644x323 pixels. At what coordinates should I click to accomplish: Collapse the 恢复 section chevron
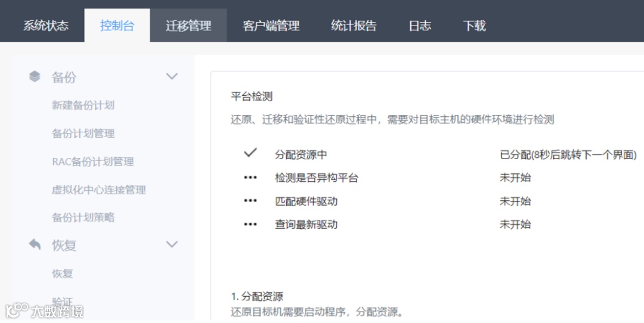(172, 244)
